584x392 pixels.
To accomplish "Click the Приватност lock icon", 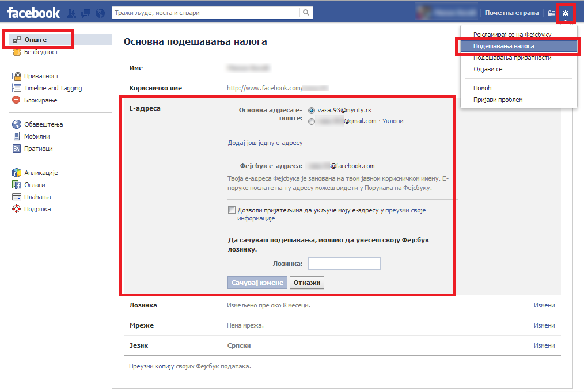I will tap(17, 76).
